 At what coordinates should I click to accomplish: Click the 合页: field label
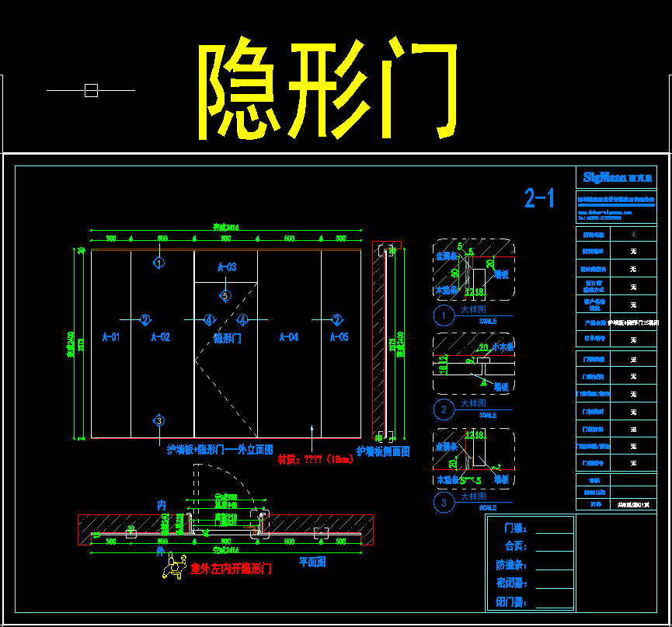[515, 546]
